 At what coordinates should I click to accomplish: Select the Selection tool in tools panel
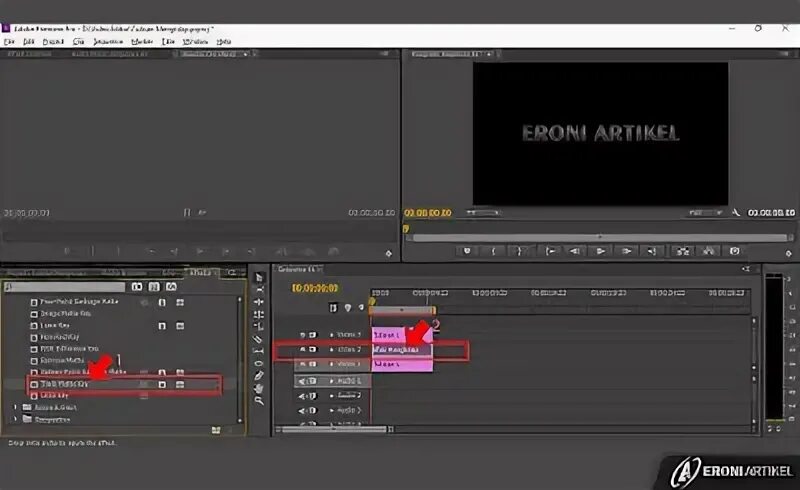(259, 277)
